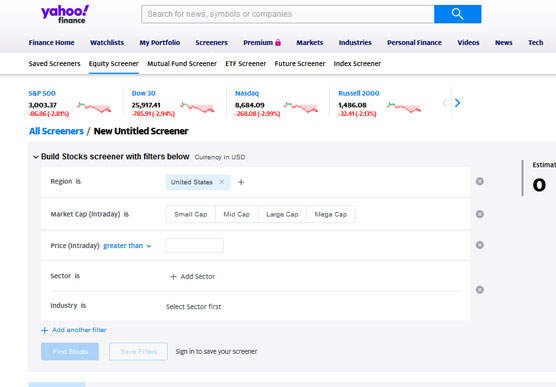Image resolution: width=556 pixels, height=387 pixels.
Task: Toggle Large Cap market cap option
Action: [282, 214]
